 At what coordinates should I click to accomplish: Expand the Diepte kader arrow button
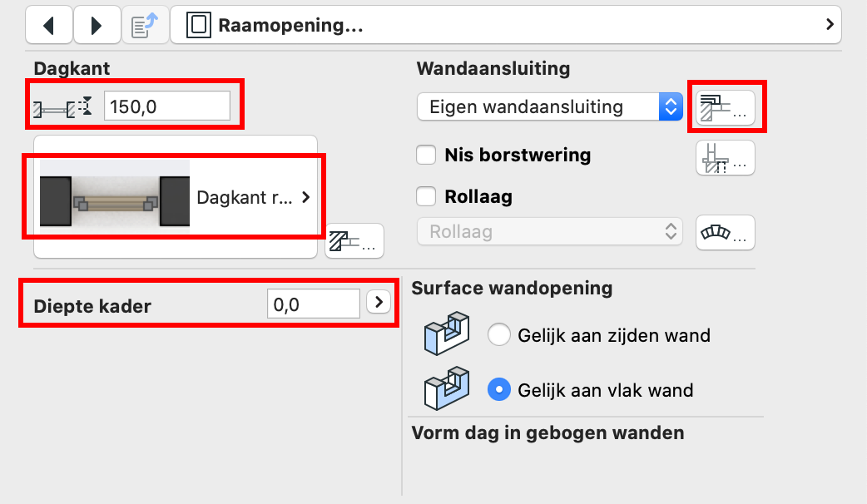coord(379,302)
